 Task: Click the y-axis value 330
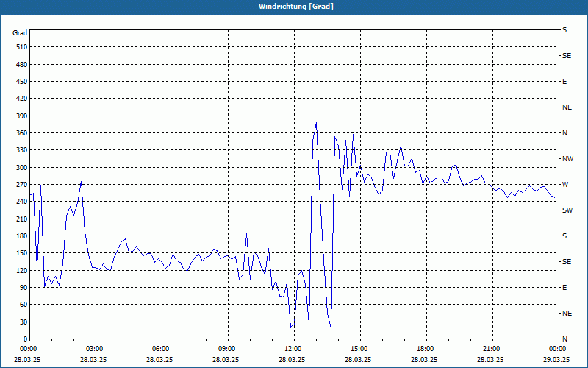tap(22, 150)
